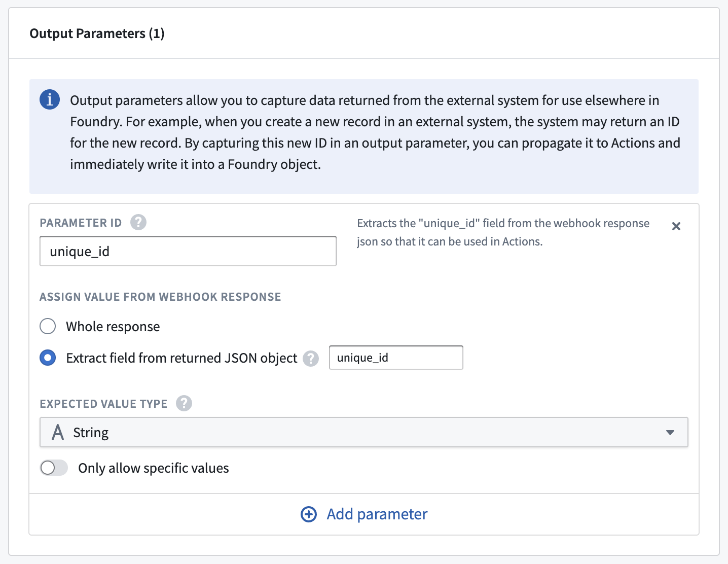Click the plus circle icon beside Add parameter
728x564 pixels.
click(x=309, y=514)
